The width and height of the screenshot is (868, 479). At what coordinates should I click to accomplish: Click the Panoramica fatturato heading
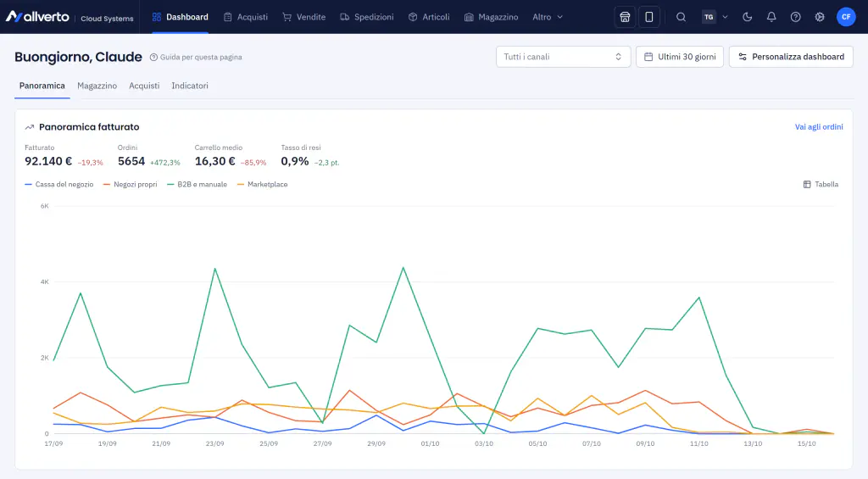[89, 127]
